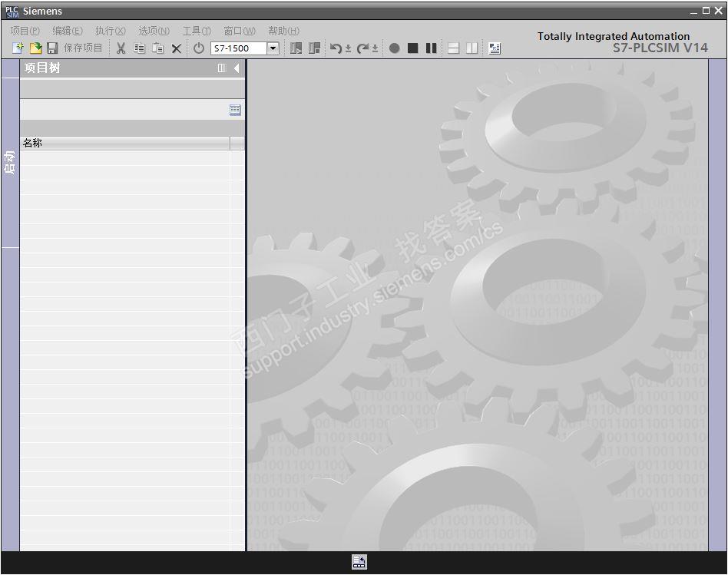Maximize the Siemens window
This screenshot has width=728, height=575.
[706, 11]
